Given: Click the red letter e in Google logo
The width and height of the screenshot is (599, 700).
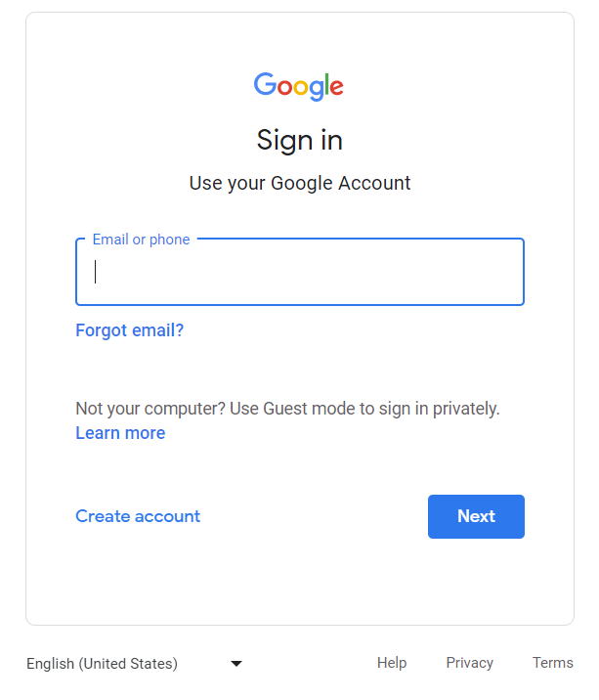Looking at the screenshot, I should [x=336, y=88].
